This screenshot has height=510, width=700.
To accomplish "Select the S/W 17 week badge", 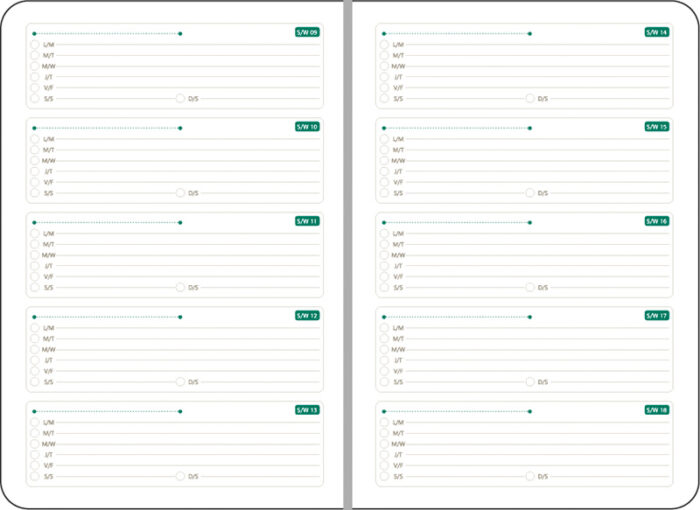I will 656,316.
